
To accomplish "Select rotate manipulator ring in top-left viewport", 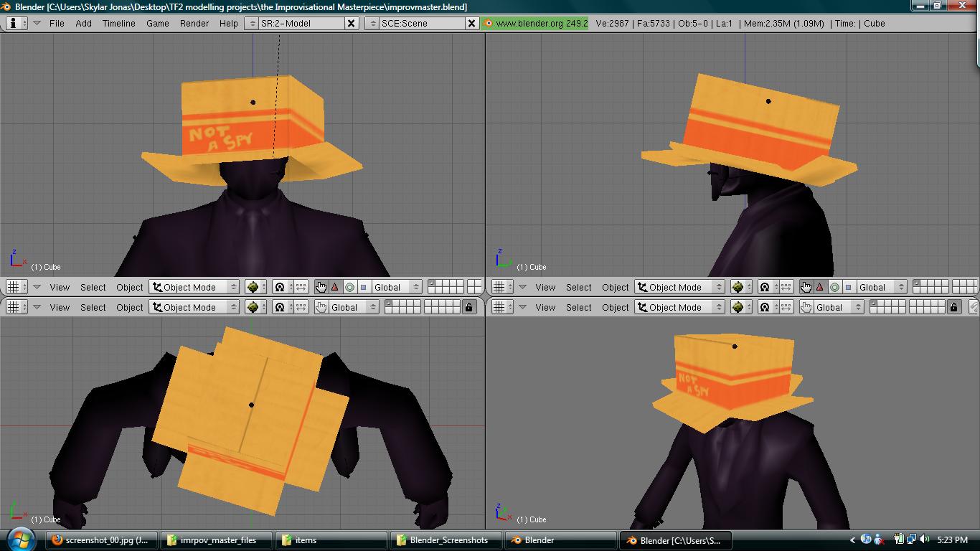I will (x=349, y=287).
